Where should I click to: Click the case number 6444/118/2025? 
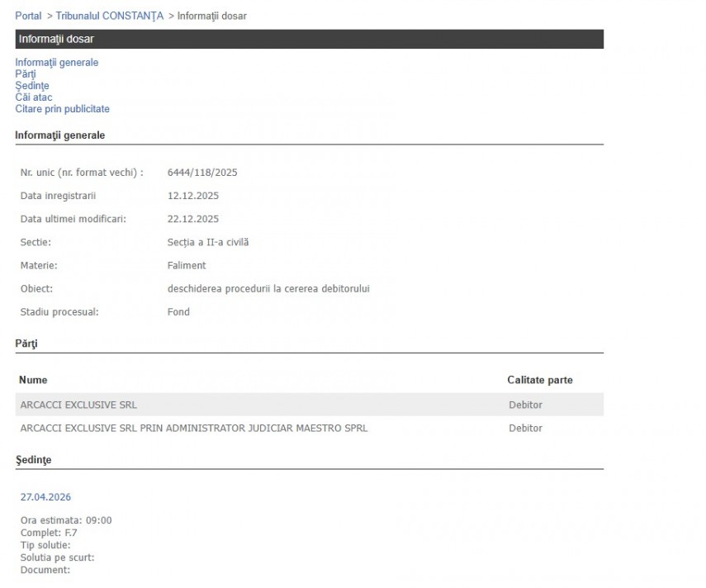(202, 173)
